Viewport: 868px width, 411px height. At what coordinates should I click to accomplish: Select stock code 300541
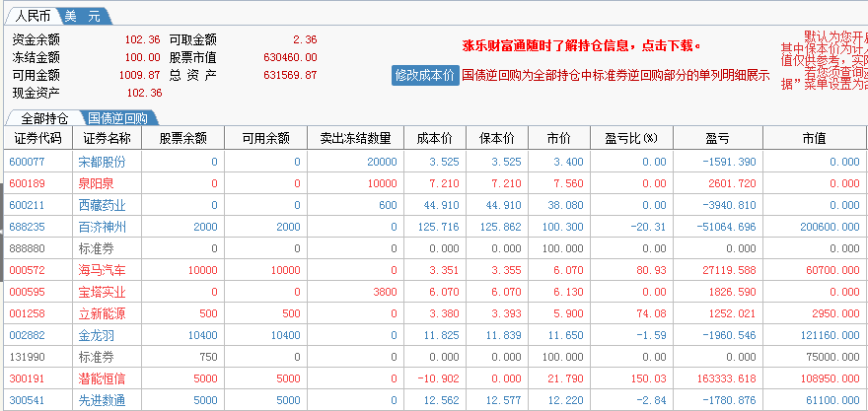click(28, 400)
